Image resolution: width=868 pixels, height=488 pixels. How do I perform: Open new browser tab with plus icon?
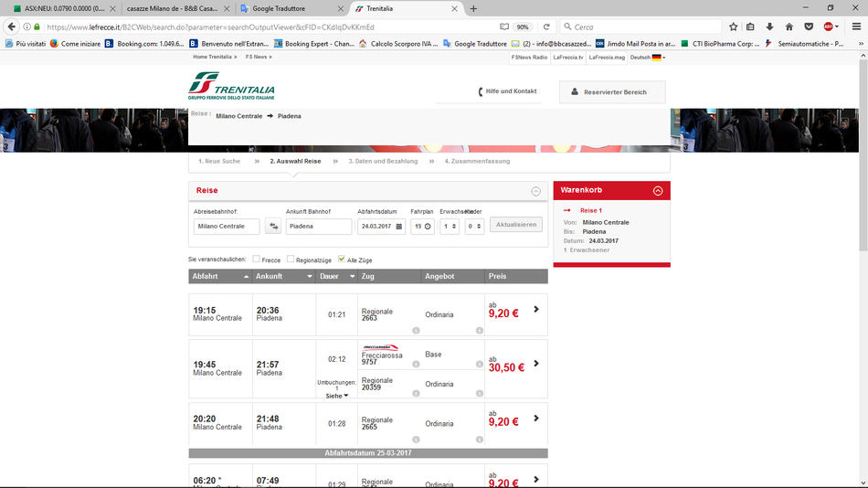point(473,8)
